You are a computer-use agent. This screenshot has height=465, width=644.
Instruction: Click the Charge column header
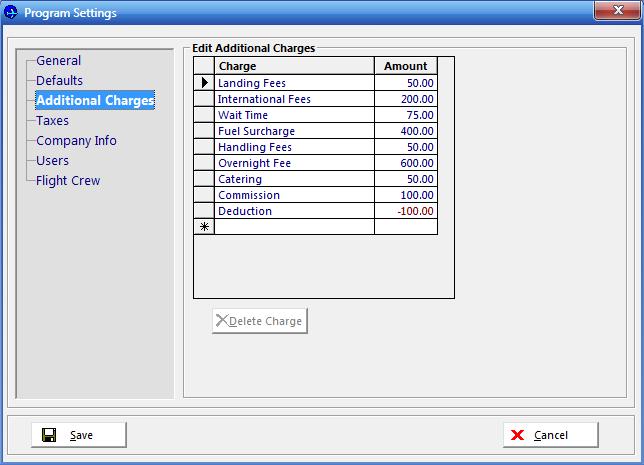click(x=294, y=66)
